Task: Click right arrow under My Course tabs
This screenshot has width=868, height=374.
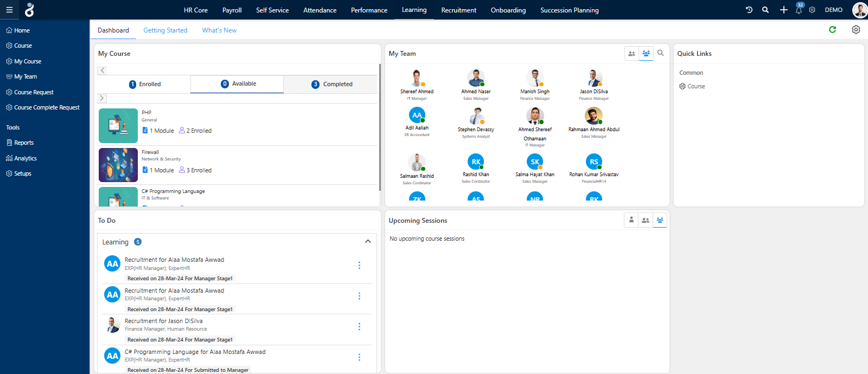Action: click(x=102, y=98)
